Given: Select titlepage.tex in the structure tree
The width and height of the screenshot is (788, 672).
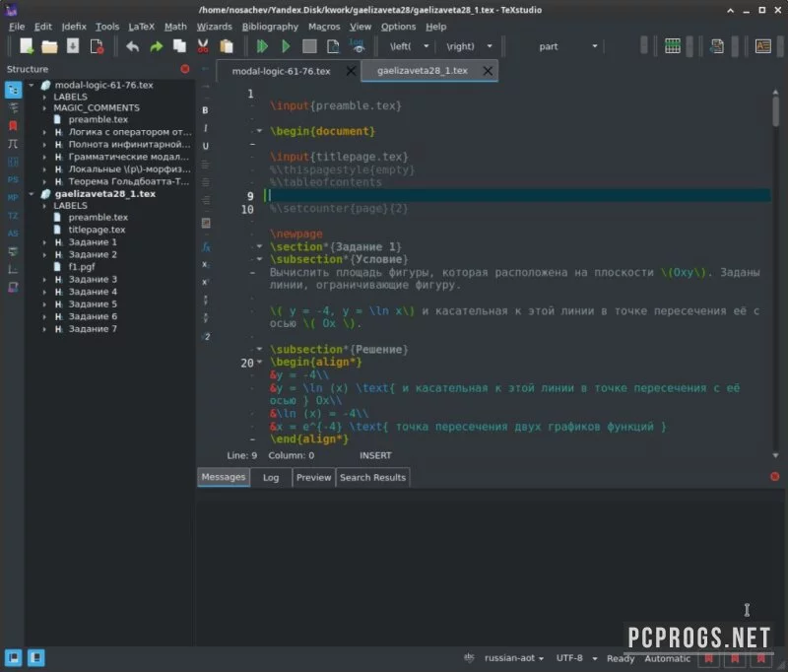Looking at the screenshot, I should pyautogui.click(x=97, y=230).
